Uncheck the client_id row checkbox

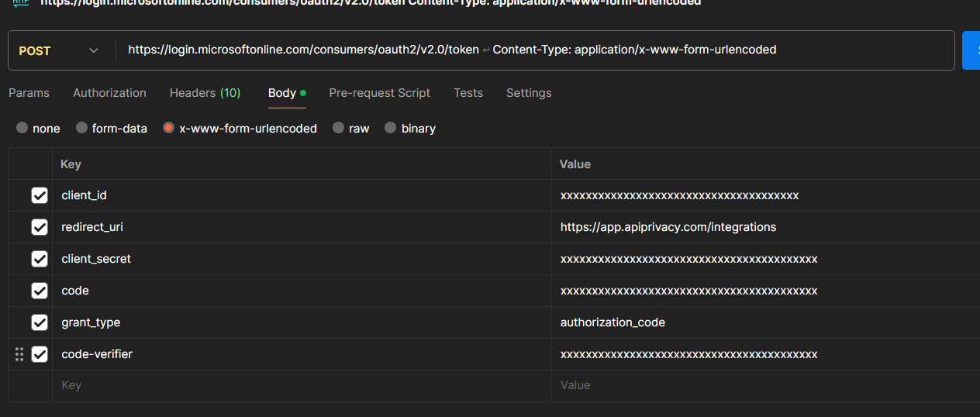coord(40,195)
